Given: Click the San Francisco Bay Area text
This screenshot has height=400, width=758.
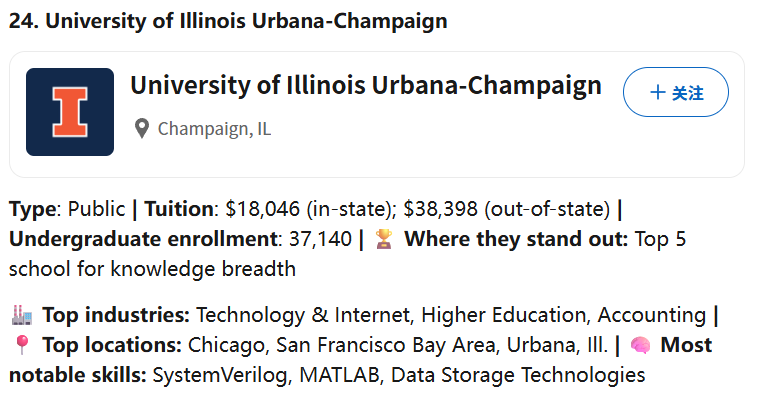Looking at the screenshot, I should coord(386,345).
